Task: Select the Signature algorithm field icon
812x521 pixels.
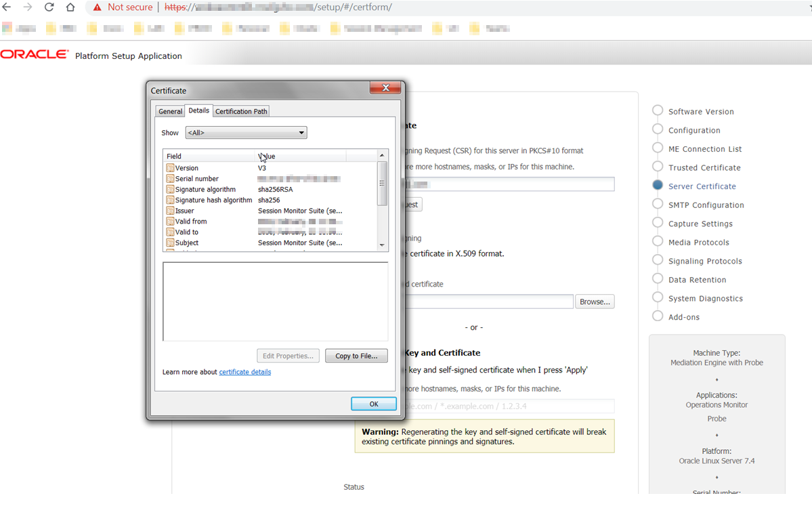Action: (170, 190)
